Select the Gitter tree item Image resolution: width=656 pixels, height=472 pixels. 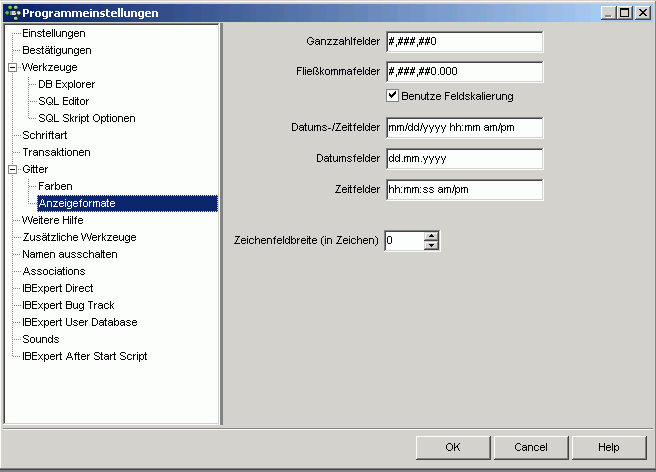pyautogui.click(x=35, y=169)
